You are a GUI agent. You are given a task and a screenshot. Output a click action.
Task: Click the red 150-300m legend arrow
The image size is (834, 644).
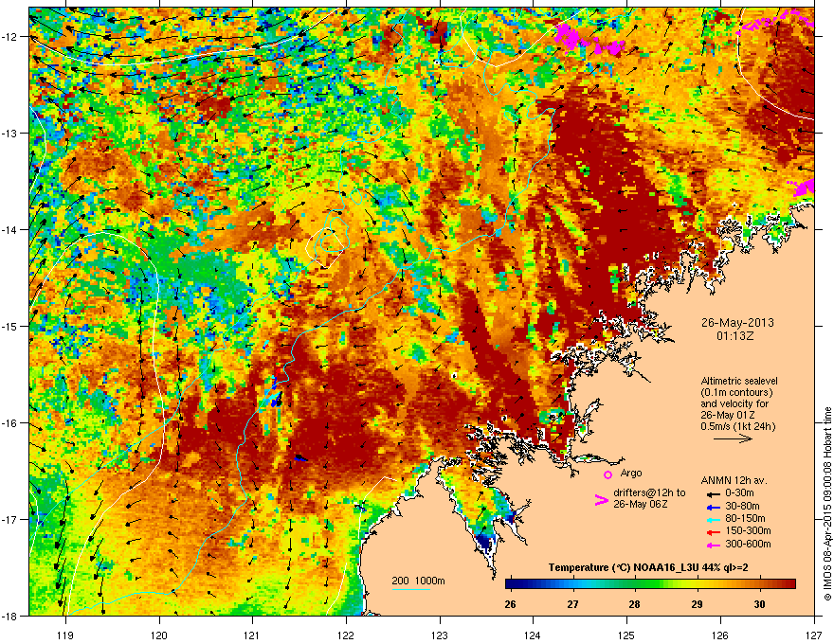pos(713,532)
